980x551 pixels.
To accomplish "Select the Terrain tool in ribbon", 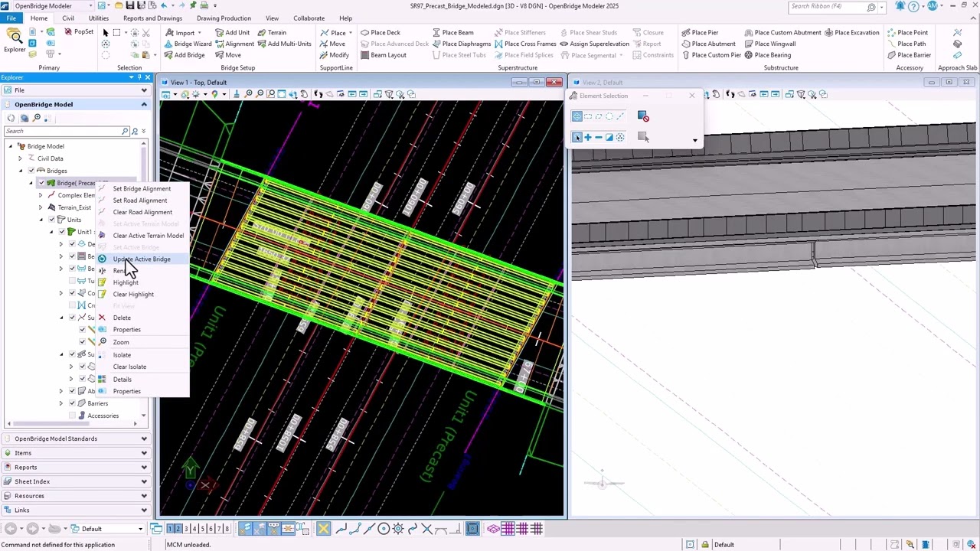I will (x=272, y=33).
